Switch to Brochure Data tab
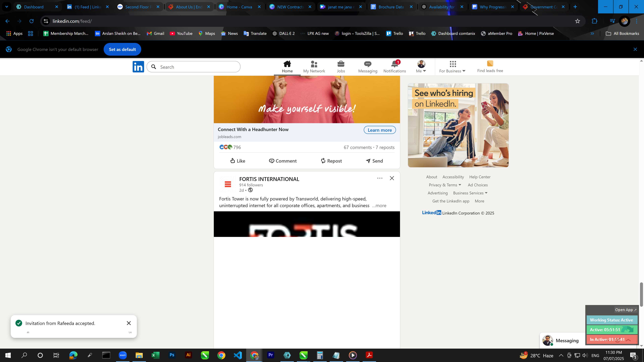 [x=391, y=7]
